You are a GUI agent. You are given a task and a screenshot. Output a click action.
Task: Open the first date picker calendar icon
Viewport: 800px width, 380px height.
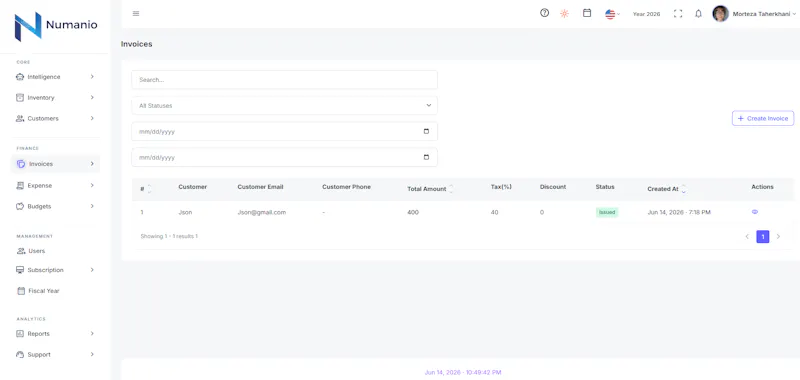click(426, 132)
